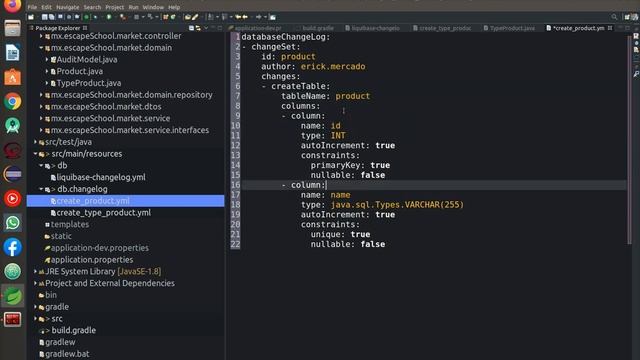Select the build.gradle file in tree
The height and width of the screenshot is (360, 640).
pyautogui.click(x=73, y=331)
